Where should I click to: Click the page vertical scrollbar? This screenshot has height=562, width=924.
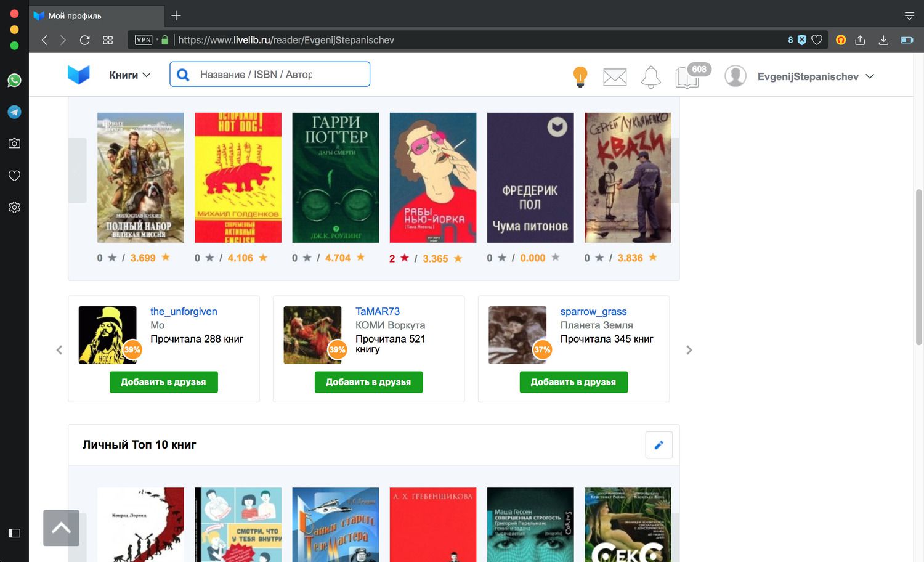point(919,267)
